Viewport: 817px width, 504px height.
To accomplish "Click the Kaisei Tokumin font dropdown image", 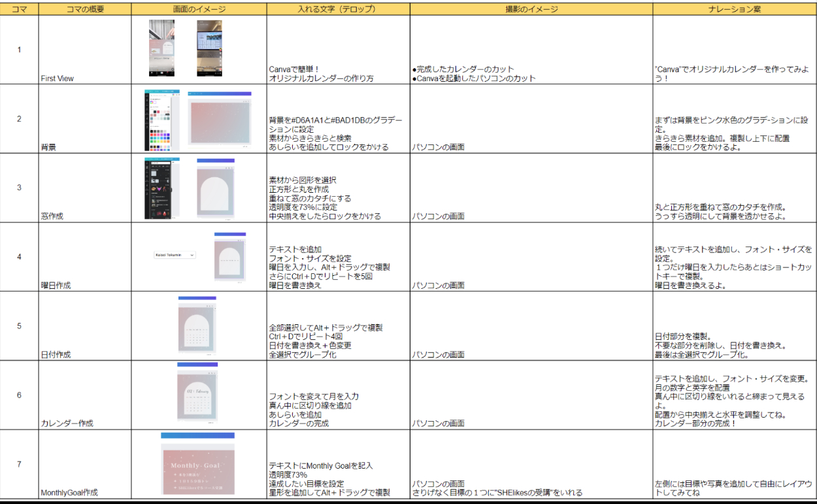I will point(173,254).
